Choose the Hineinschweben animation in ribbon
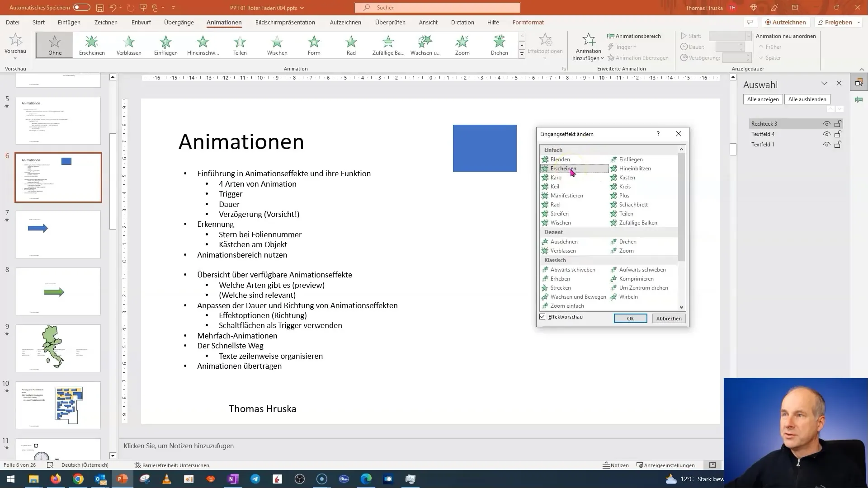The width and height of the screenshot is (868, 488). point(203,45)
